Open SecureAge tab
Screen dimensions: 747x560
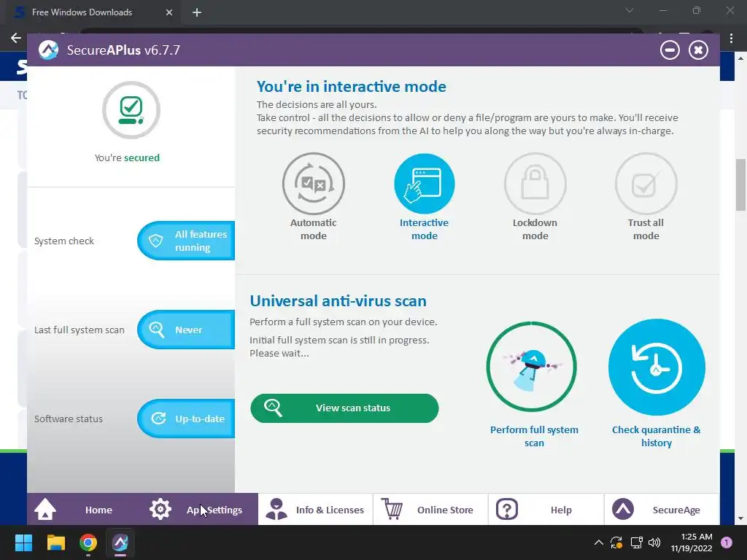click(x=661, y=510)
